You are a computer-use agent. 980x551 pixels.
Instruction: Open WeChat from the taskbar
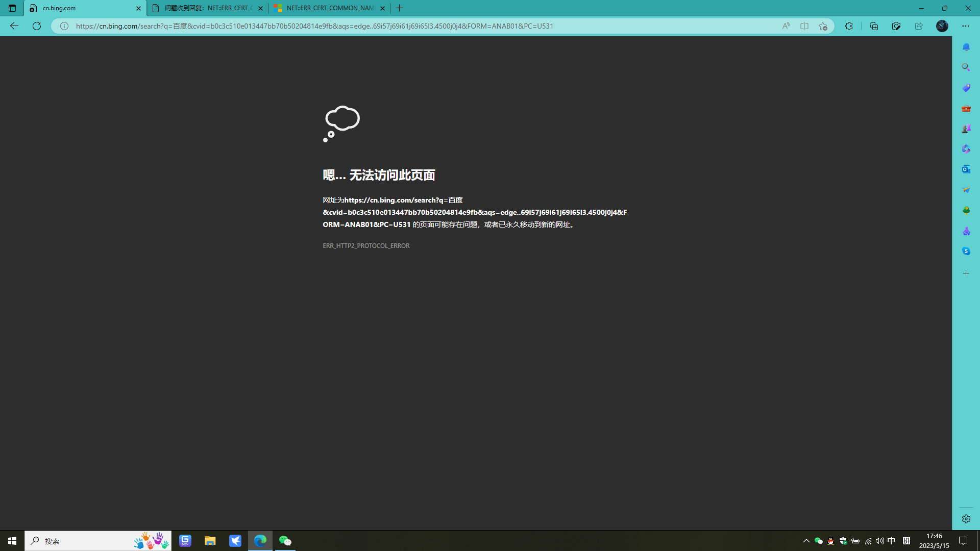coord(285,541)
